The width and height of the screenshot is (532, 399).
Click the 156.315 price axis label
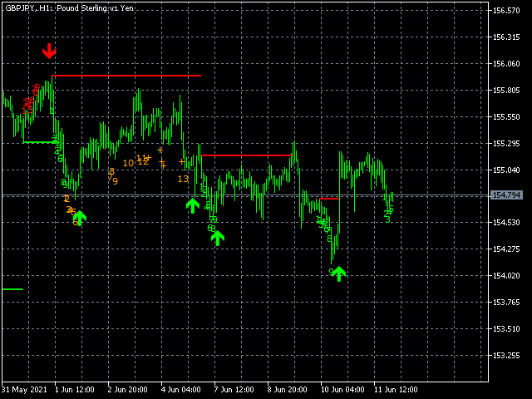(506, 37)
